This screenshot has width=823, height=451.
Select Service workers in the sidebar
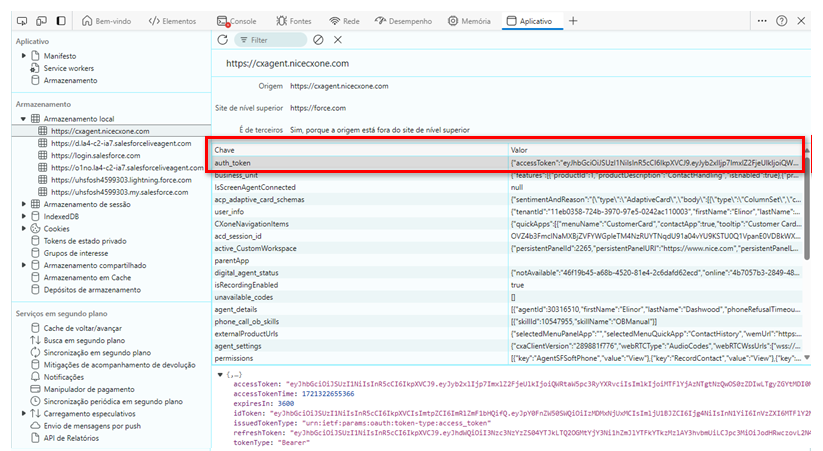click(68, 68)
